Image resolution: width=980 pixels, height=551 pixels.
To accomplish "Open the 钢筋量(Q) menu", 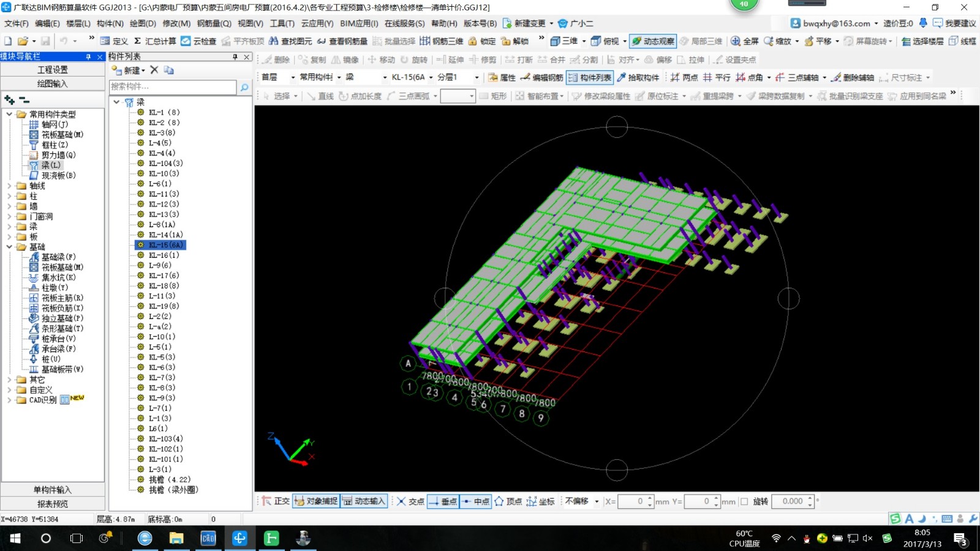I will tap(214, 23).
